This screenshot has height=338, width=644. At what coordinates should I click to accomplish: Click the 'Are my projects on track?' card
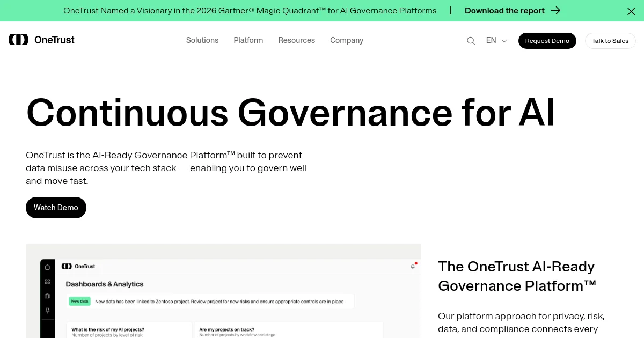pos(289,330)
